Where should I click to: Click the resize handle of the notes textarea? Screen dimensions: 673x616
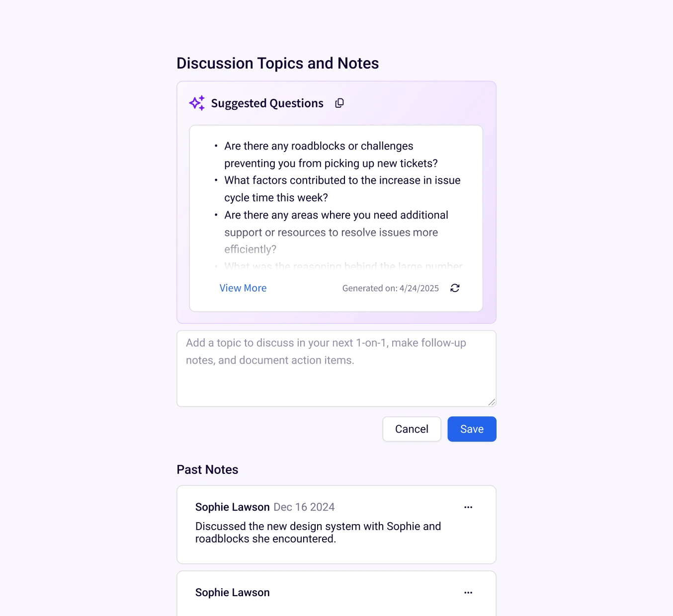pos(492,402)
